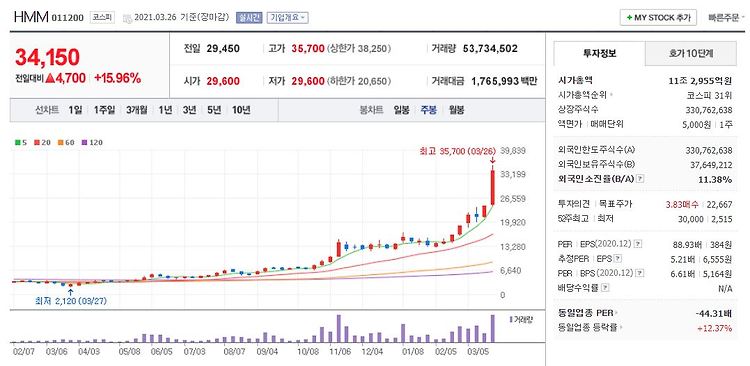
Task: Click the 투자의견 investment opinion label
Action: [574, 204]
